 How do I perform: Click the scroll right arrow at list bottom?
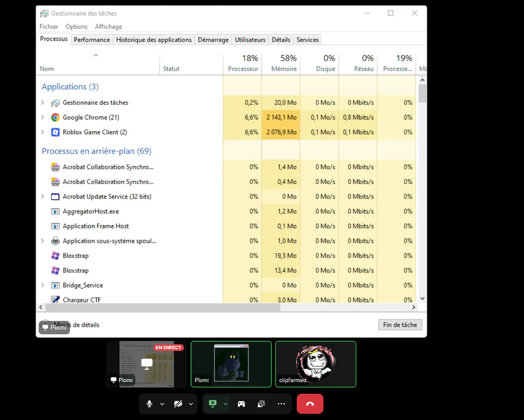tap(414, 308)
